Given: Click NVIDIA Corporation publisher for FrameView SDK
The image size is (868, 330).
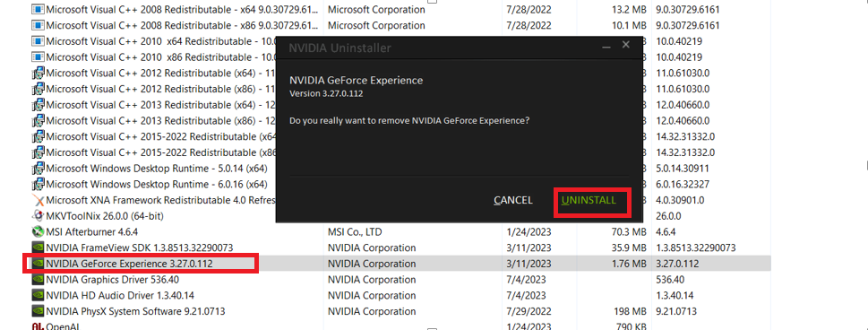Looking at the screenshot, I should click(x=372, y=247).
